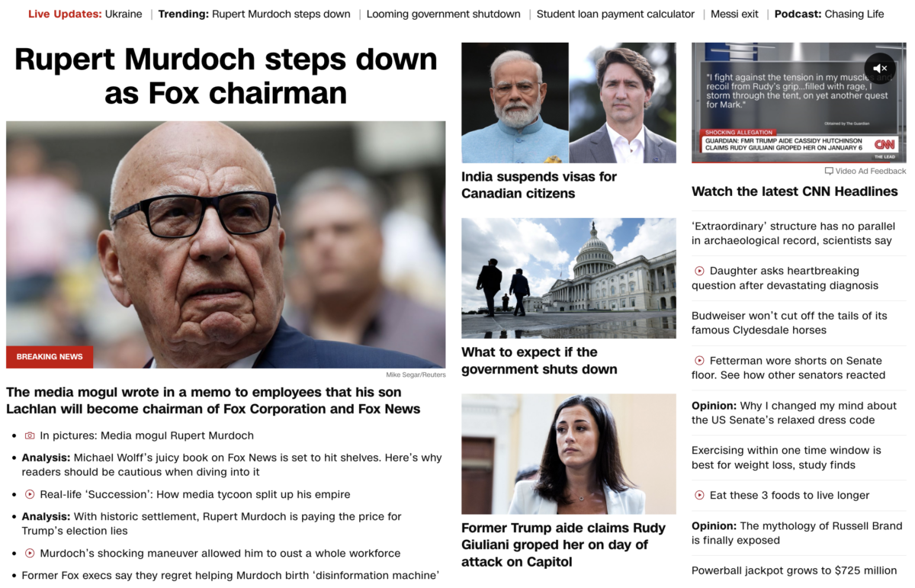Play the CNN headlines video player
915x588 pixels.
pos(799,103)
